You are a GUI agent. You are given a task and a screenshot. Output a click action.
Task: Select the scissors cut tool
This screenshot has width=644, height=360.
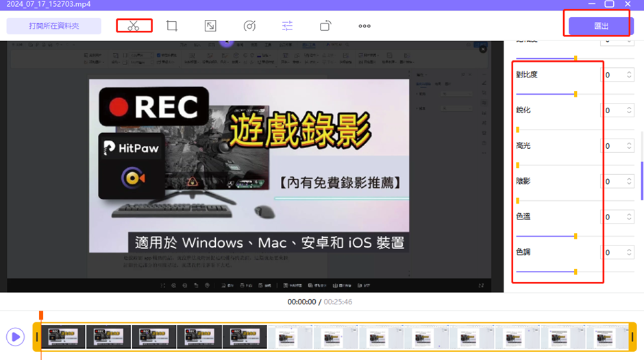[134, 26]
